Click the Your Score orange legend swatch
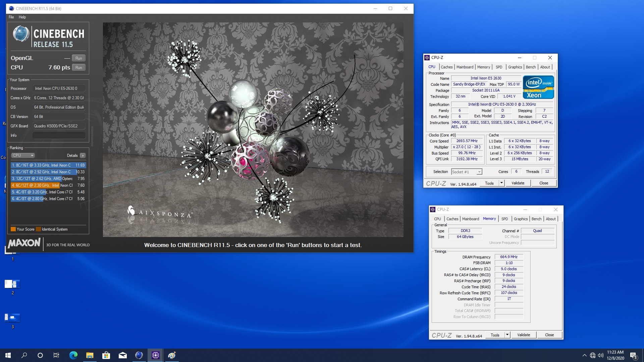Viewport: 644px width, 362px height. pos(13,229)
